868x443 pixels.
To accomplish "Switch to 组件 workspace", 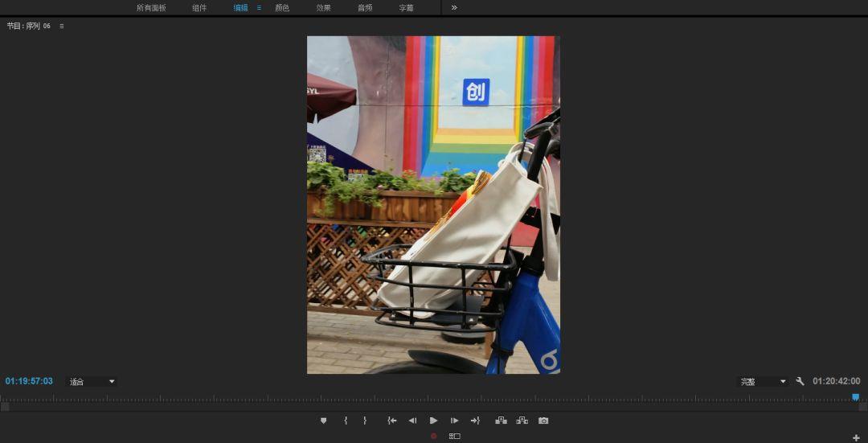I will 199,8.
